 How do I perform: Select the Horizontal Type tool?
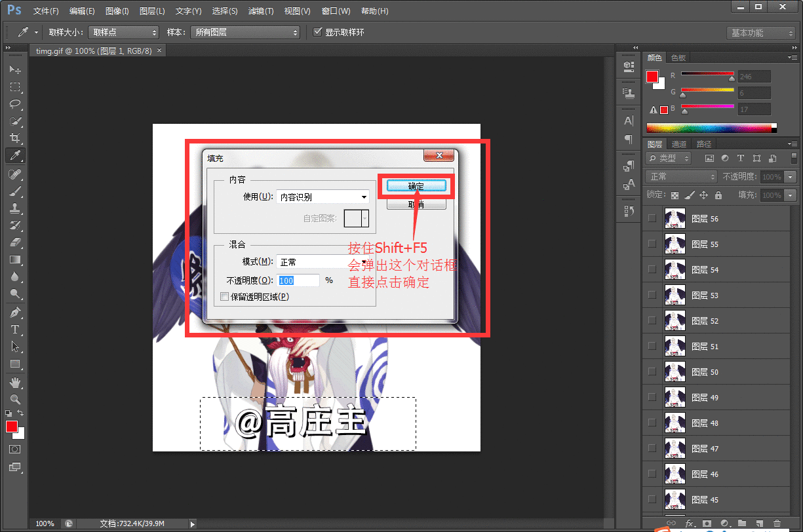click(x=15, y=330)
